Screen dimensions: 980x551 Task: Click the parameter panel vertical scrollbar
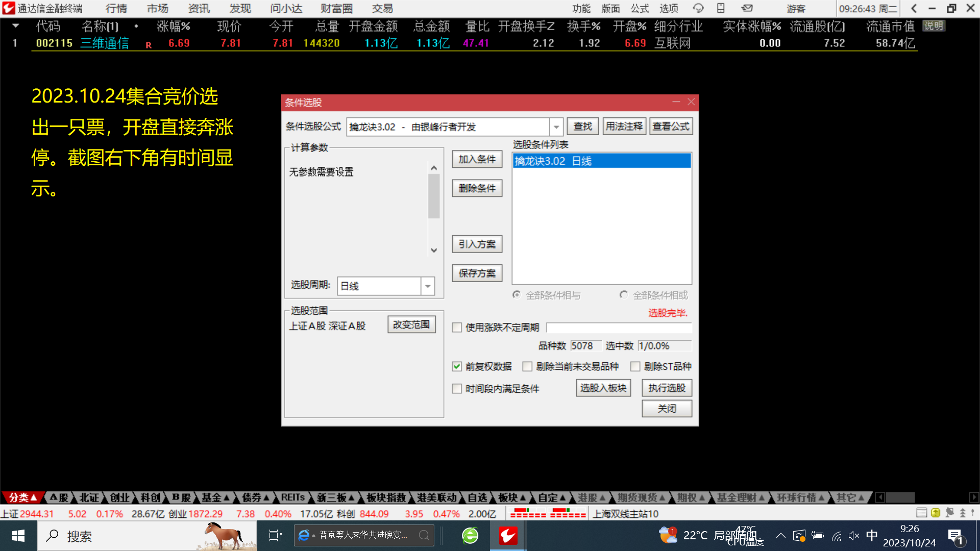click(434, 196)
